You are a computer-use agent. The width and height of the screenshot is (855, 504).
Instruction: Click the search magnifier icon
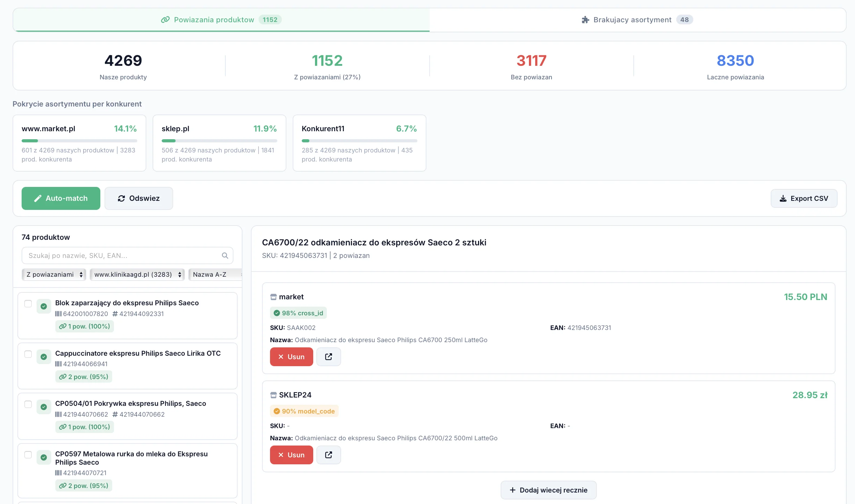pos(225,255)
